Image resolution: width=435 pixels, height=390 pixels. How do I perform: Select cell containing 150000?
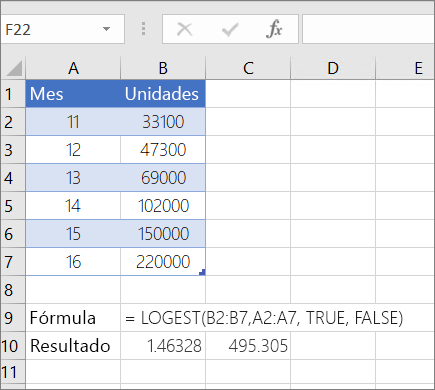(x=163, y=234)
